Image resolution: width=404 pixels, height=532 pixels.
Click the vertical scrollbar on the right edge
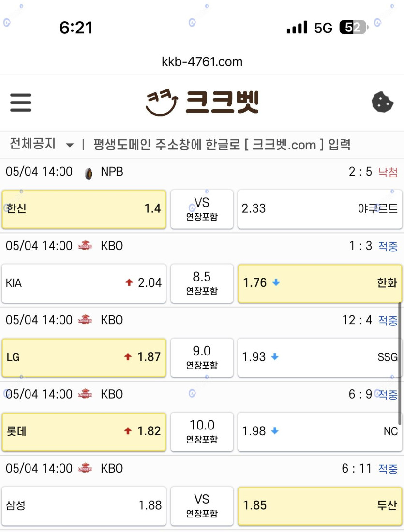pos(400,363)
